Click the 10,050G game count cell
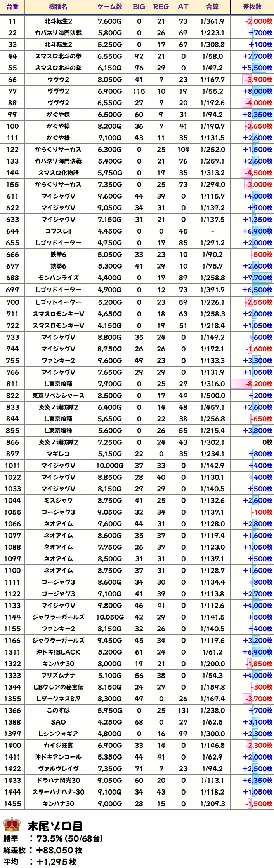This screenshot has height=868, width=274. tap(110, 617)
